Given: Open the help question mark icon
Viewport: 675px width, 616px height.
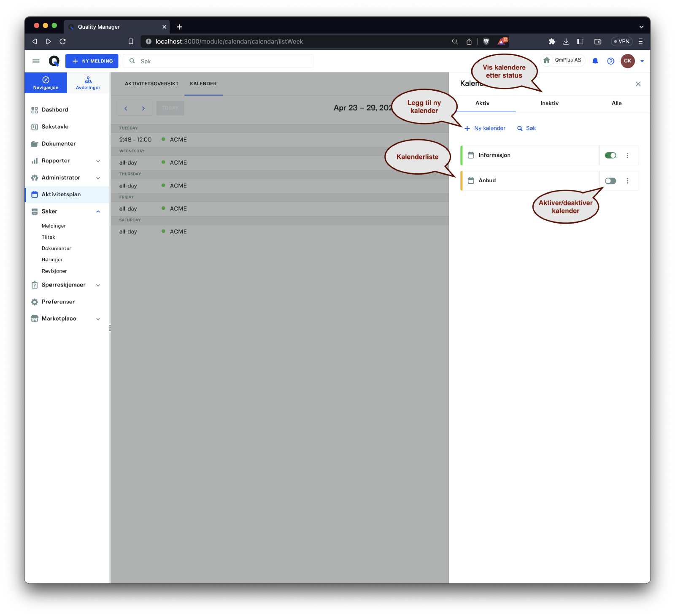Looking at the screenshot, I should pyautogui.click(x=610, y=61).
